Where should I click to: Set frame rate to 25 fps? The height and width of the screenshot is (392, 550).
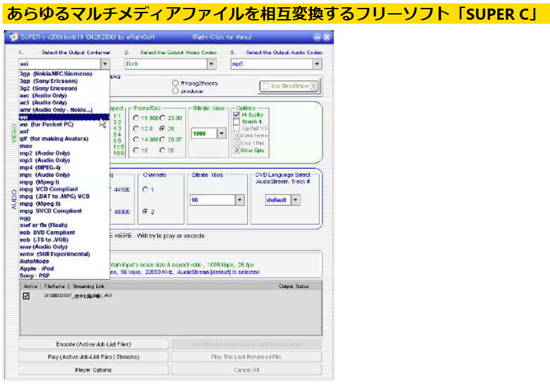click(162, 128)
